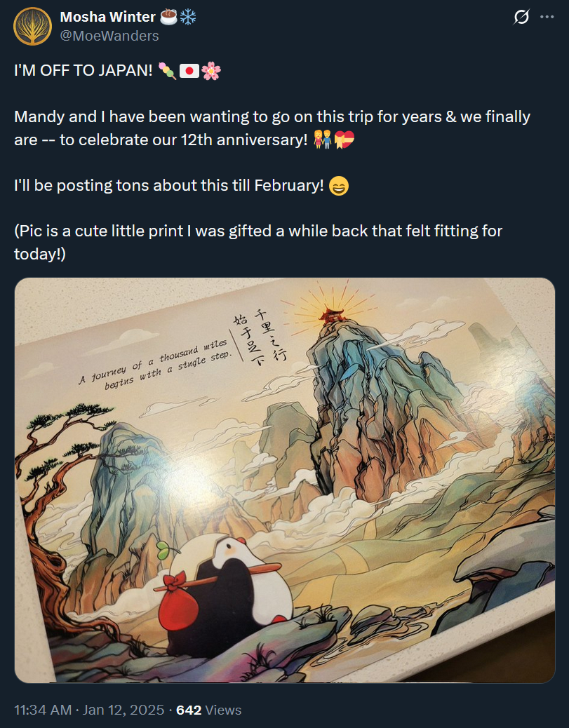Open Mosha Winter's profile via display name
569x728 pixels.
point(108,17)
